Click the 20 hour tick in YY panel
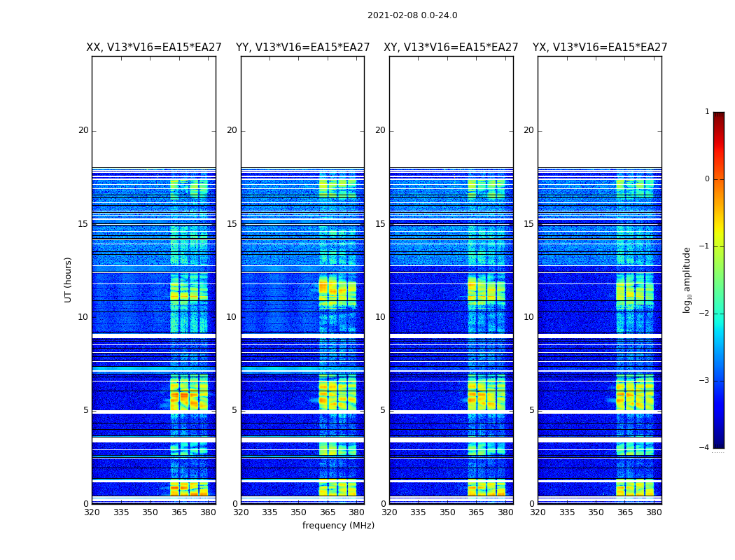This screenshot has height=560, width=735. pos(232,130)
